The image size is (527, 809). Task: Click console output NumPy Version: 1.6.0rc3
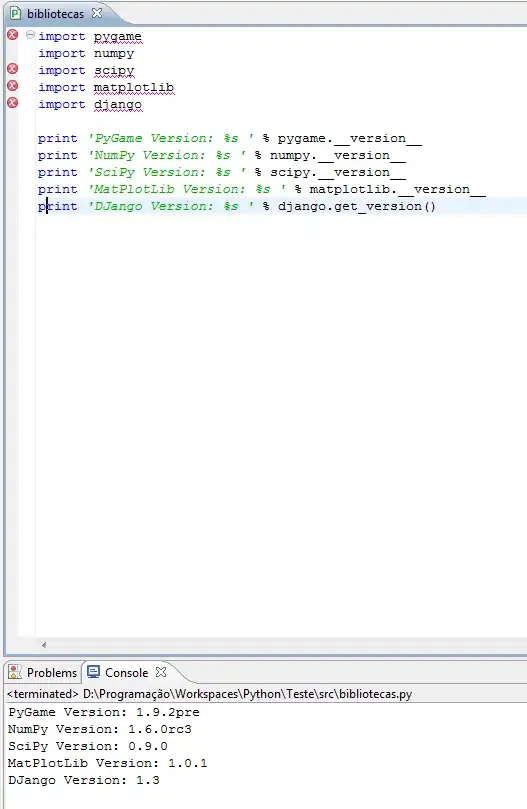coord(100,730)
